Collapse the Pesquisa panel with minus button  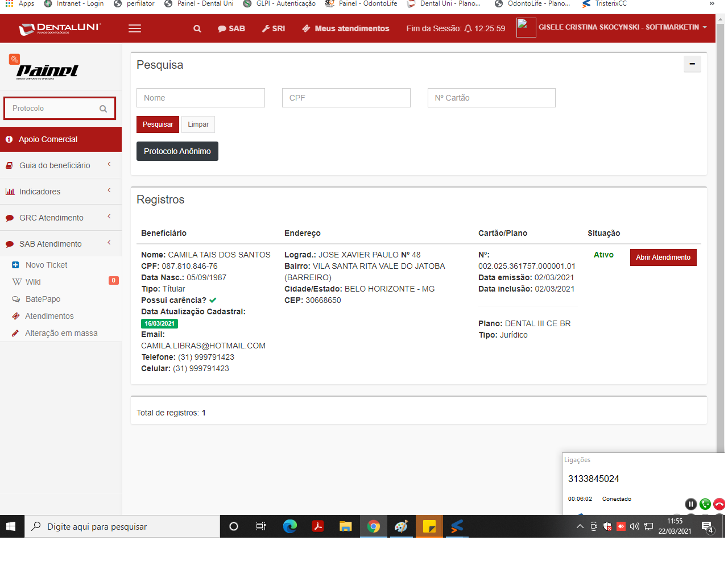[x=692, y=64]
